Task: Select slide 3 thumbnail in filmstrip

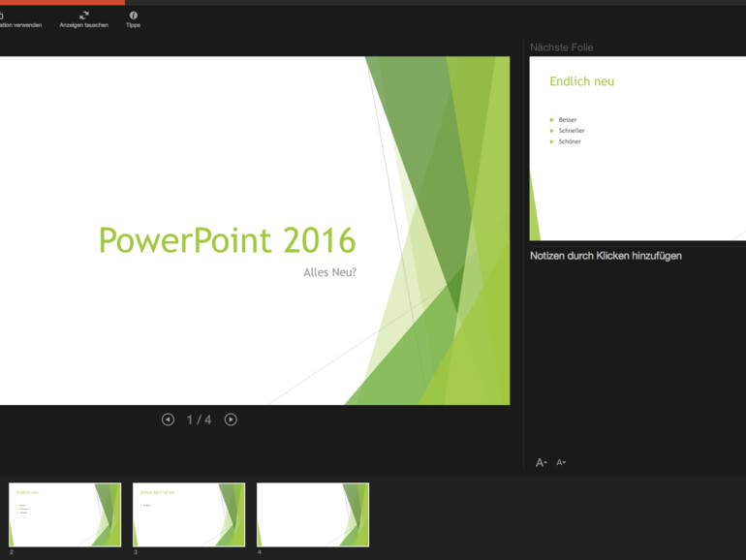Action: [x=189, y=514]
